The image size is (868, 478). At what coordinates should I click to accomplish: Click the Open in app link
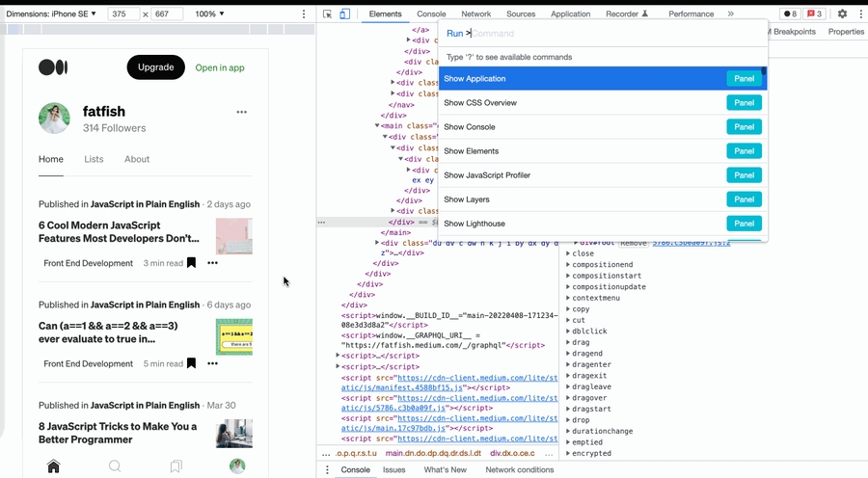[x=220, y=67]
